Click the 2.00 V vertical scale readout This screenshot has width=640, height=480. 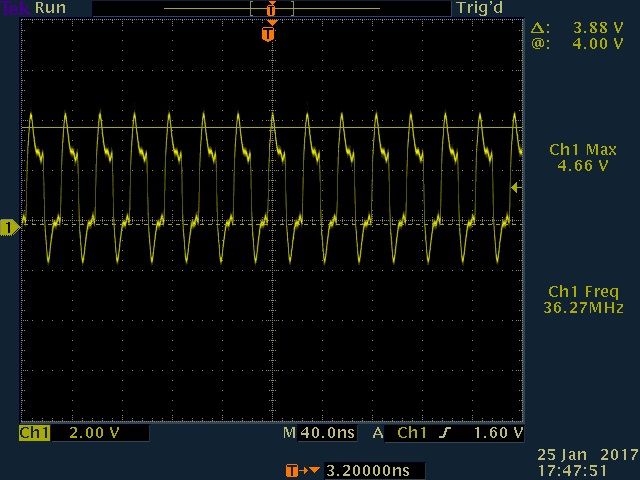click(x=94, y=433)
